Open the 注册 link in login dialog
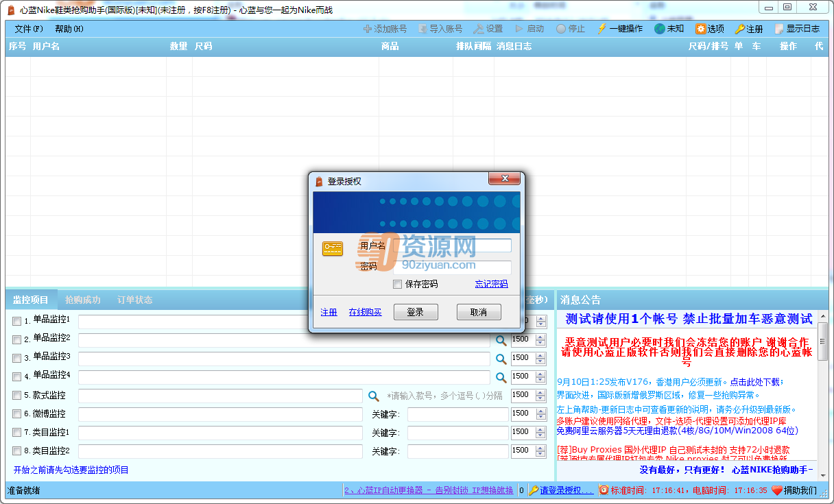 (x=329, y=312)
